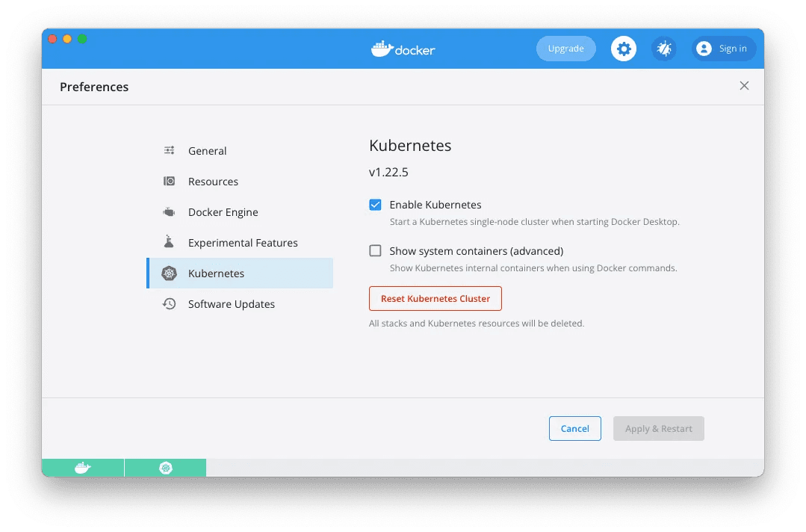Click the Kubernetes version v1.22.5 text

click(388, 172)
